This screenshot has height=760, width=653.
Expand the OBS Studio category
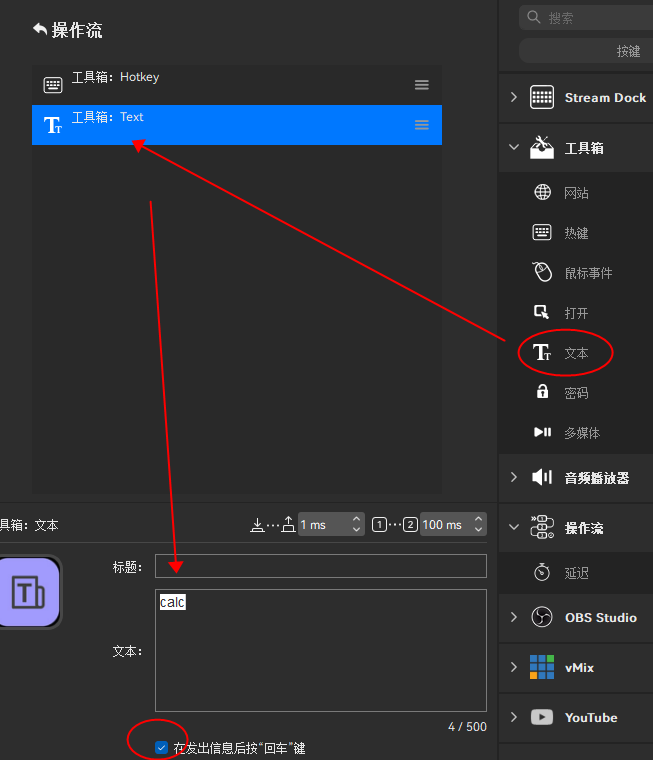tap(514, 617)
